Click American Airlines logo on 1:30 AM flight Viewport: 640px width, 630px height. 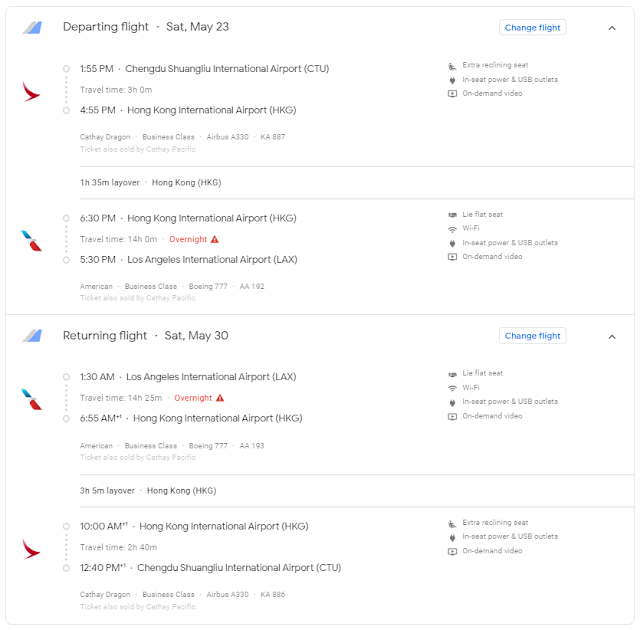pyautogui.click(x=32, y=399)
